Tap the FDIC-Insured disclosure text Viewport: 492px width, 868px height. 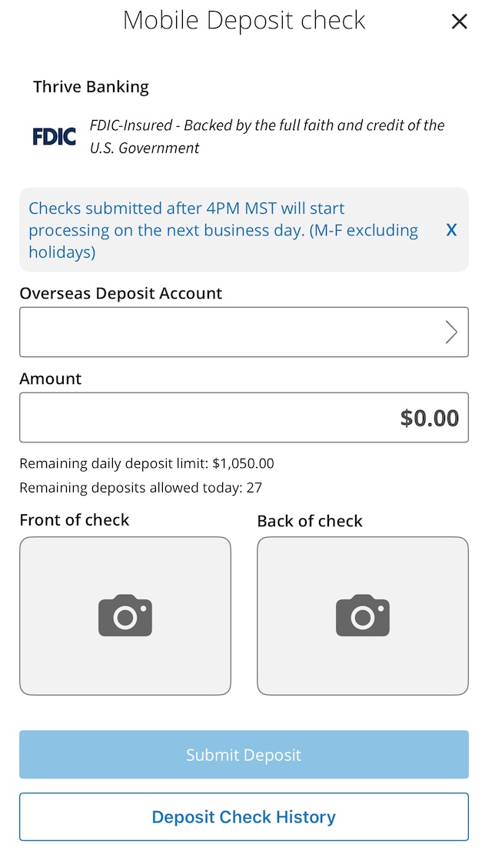click(x=267, y=136)
